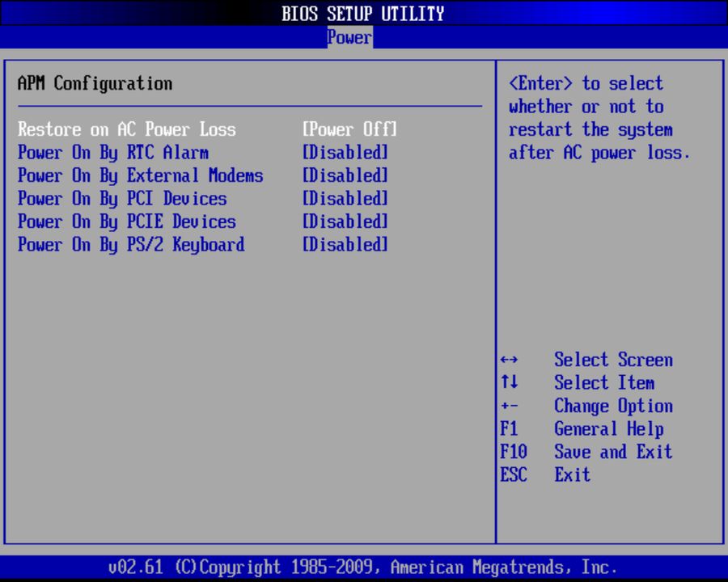
Task: Click the American Megatrends copyright footer
Action: point(362,567)
